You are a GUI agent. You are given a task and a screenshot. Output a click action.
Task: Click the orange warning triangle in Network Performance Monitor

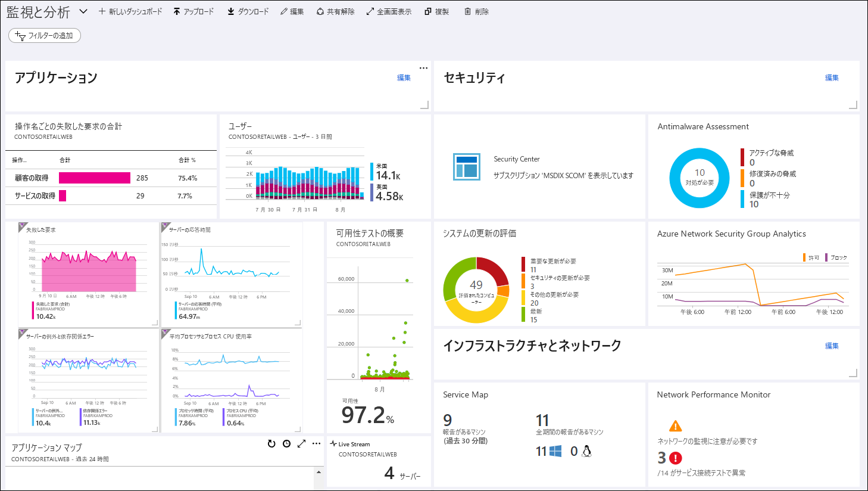coord(675,426)
